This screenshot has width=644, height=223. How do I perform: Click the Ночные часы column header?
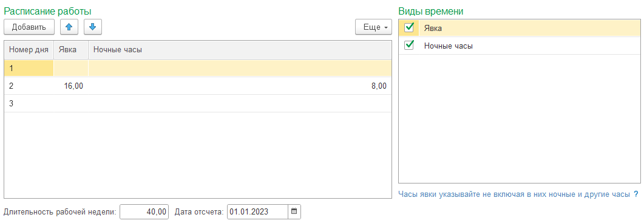point(240,50)
